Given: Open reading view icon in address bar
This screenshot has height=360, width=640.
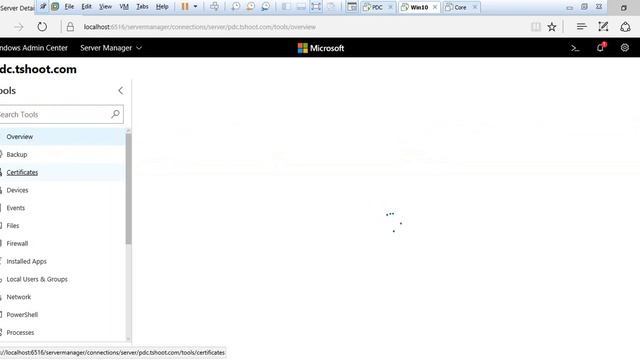Looking at the screenshot, I should tap(536, 27).
